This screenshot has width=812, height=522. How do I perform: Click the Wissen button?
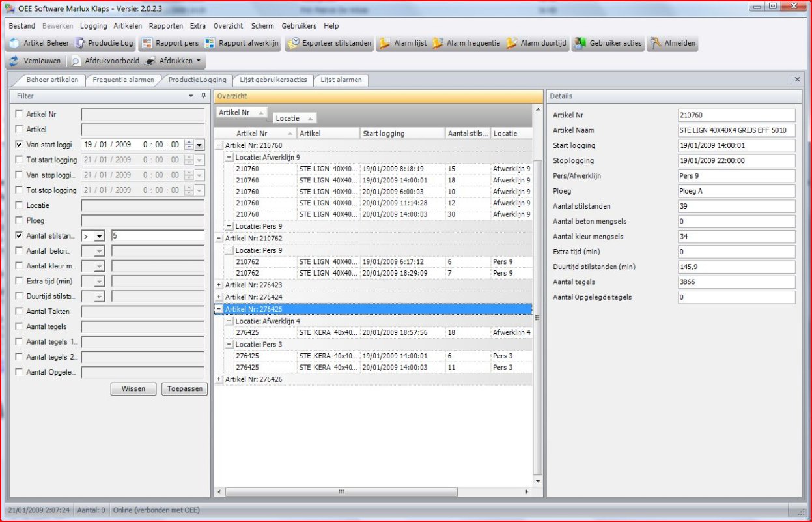(x=133, y=388)
